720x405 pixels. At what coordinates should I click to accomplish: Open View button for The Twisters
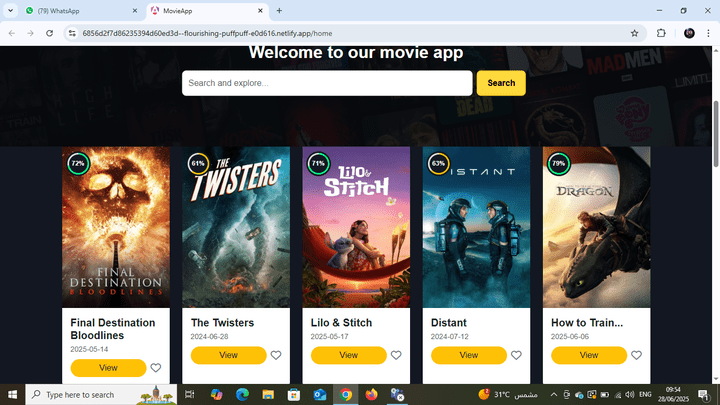pyautogui.click(x=228, y=355)
